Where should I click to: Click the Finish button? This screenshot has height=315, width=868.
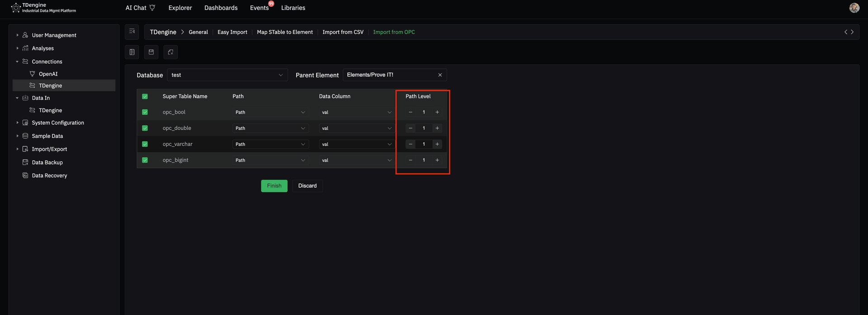pos(274,186)
